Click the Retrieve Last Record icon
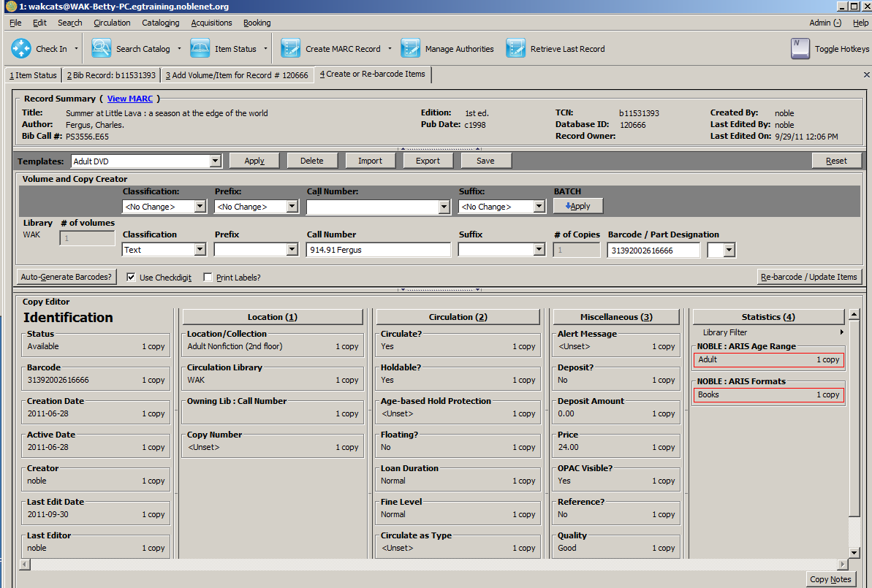The image size is (872, 588). coord(515,49)
